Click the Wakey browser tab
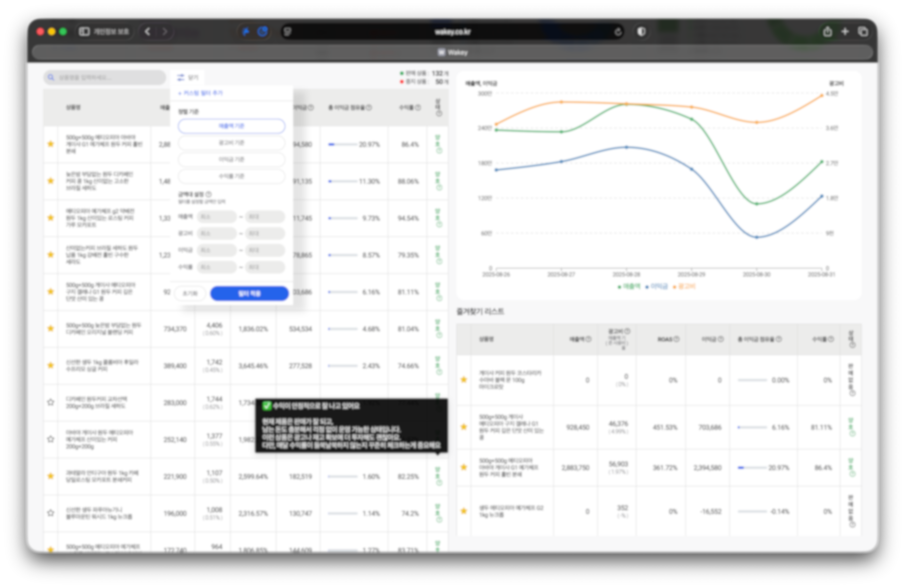This screenshot has width=905, height=588. click(x=452, y=52)
